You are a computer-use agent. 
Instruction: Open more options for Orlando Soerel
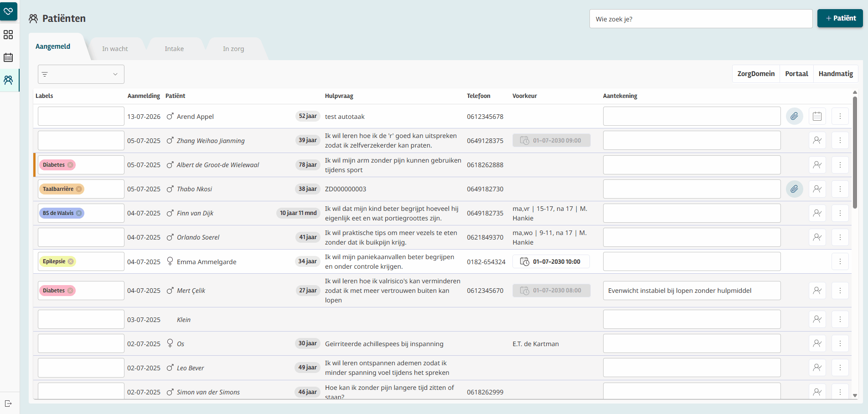point(840,237)
